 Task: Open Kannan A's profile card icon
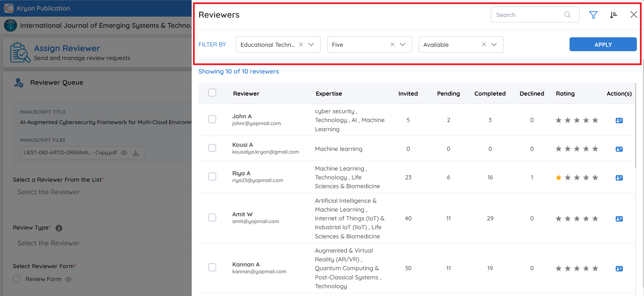[x=619, y=269]
